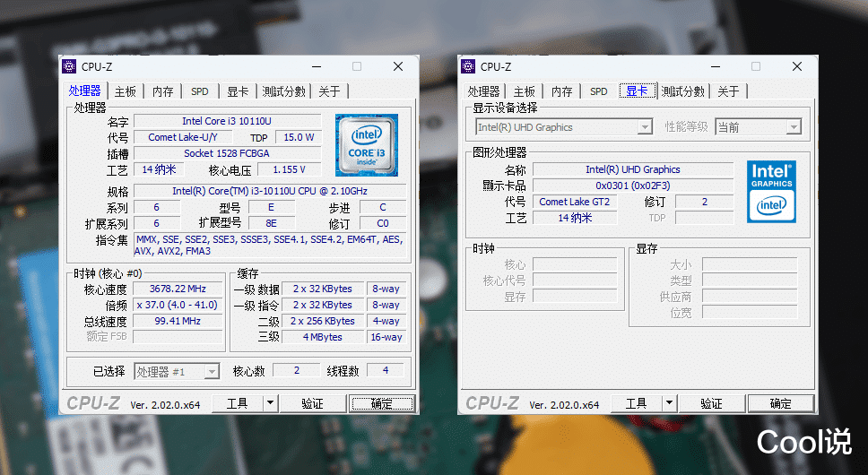Click empty GPU 核心 clock field
This screenshot has height=475, width=868.
pyautogui.click(x=575, y=264)
